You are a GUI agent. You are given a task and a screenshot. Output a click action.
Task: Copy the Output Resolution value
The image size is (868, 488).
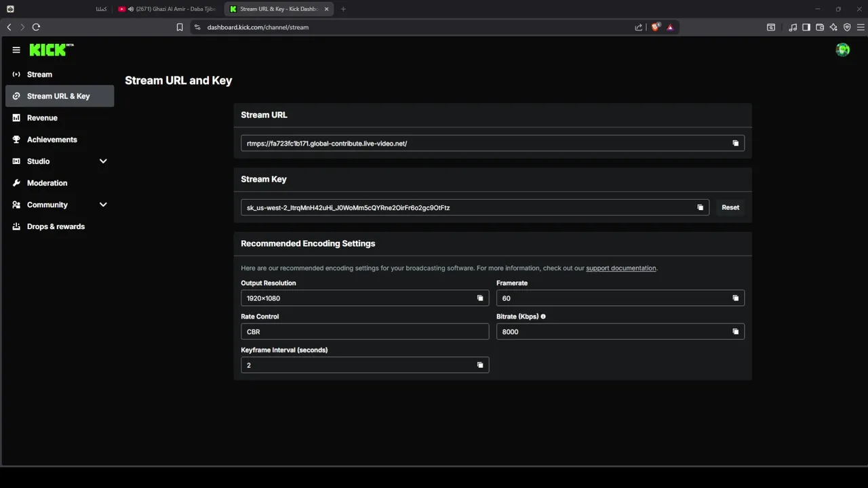[480, 298]
